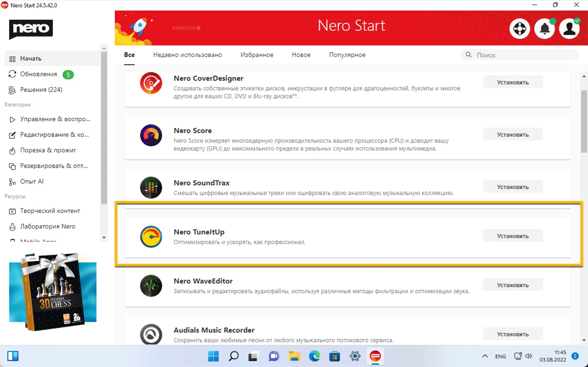Switch to the Все tab
The height and width of the screenshot is (367, 588).
tap(129, 55)
